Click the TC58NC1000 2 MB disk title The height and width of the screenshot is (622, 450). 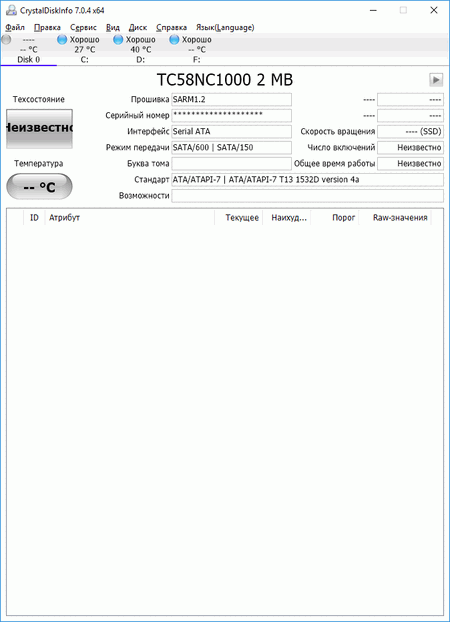point(225,80)
